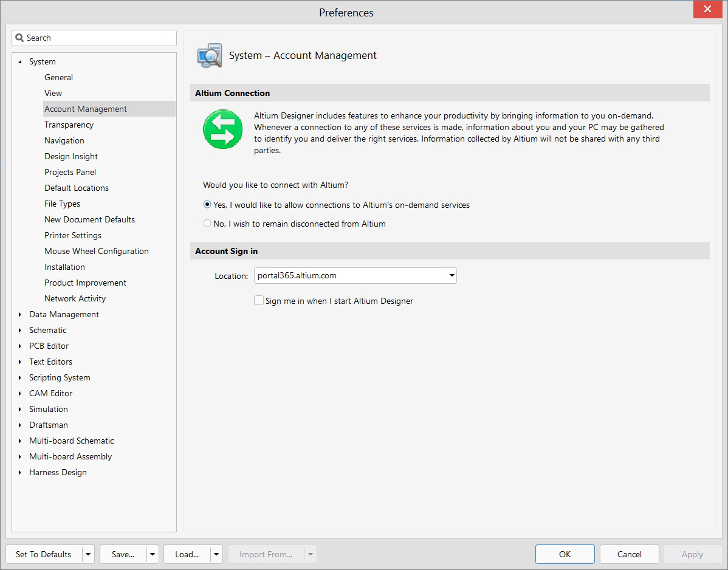728x570 pixels.
Task: Expand the CAM Editor node
Action: click(x=20, y=393)
